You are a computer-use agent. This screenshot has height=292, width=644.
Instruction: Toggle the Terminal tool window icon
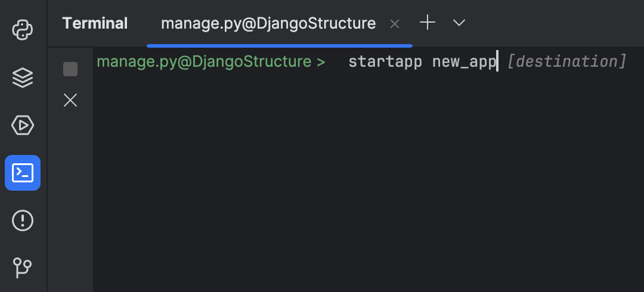(x=23, y=173)
